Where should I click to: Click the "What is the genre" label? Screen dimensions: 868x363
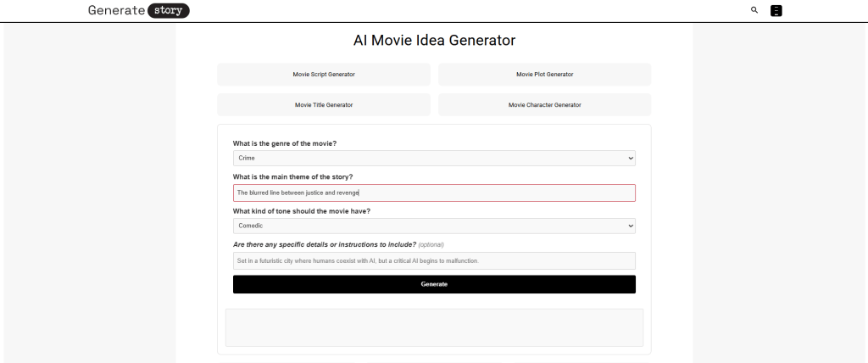285,143
